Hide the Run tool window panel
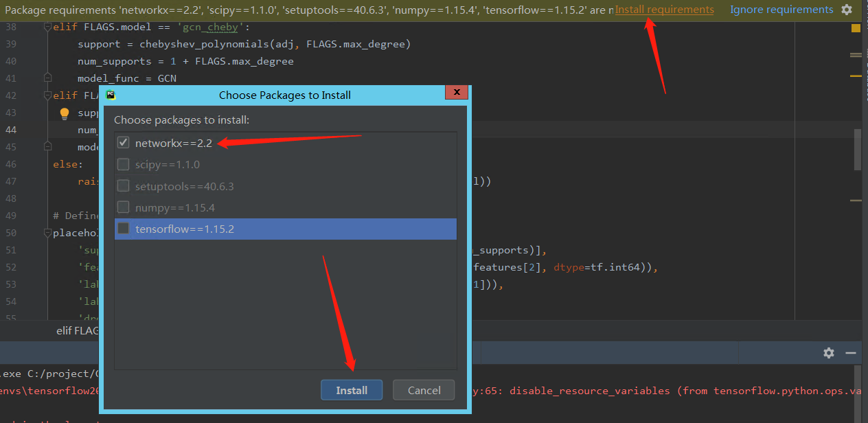 pyautogui.click(x=851, y=352)
